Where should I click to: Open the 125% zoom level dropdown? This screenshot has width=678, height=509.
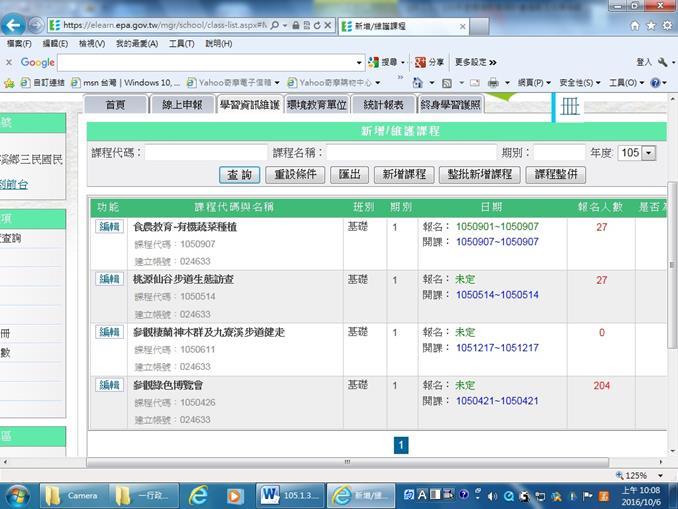pyautogui.click(x=642, y=475)
